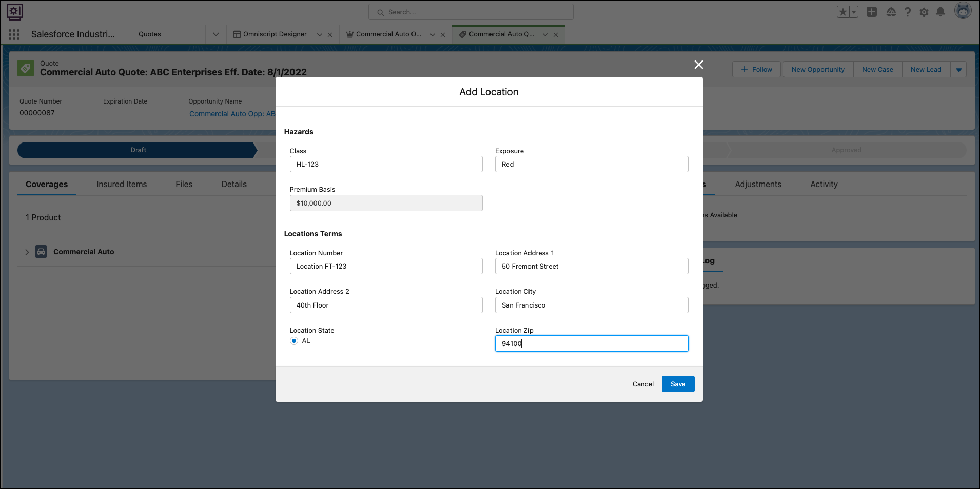Click the Omniscript Designer tab icon
The width and height of the screenshot is (980, 489).
tap(237, 34)
